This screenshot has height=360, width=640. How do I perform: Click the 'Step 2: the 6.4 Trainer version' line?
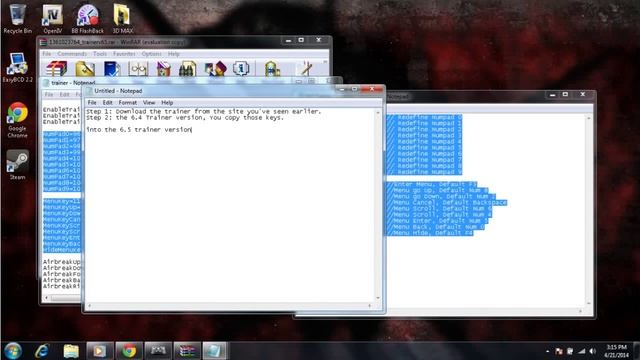tap(184, 118)
